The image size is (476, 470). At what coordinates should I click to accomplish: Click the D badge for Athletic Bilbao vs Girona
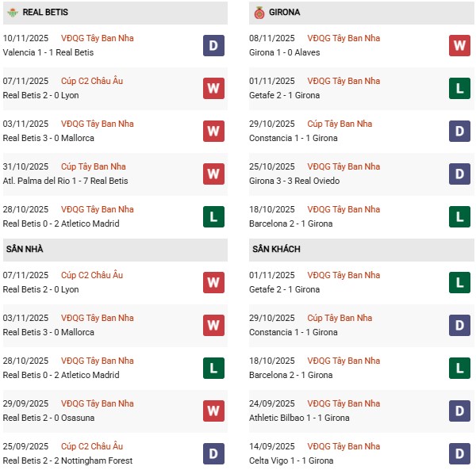pyautogui.click(x=459, y=411)
